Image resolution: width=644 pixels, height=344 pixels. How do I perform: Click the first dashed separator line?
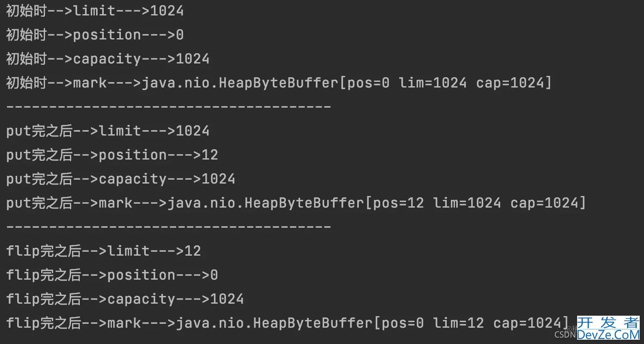pos(169,106)
